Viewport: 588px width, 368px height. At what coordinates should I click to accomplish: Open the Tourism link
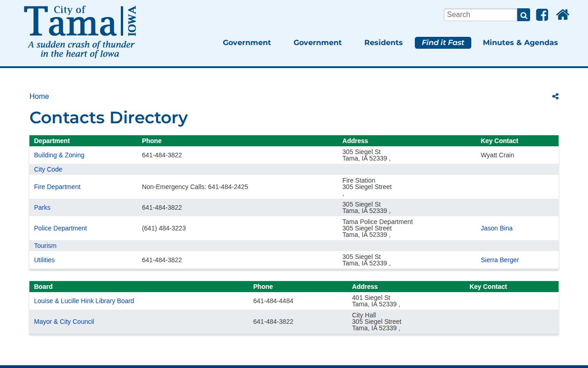tap(45, 246)
